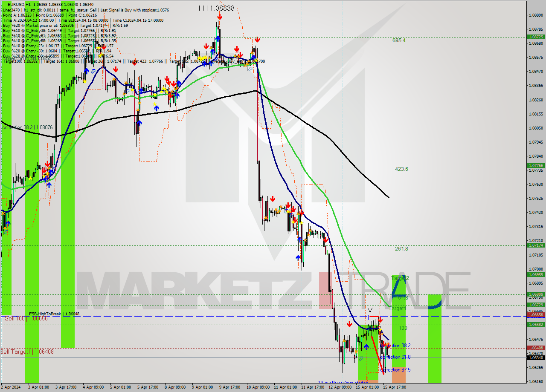Image resolution: width=546 pixels, height=392 pixels.
Task: Click the green 1.08725 price tag
Action: coord(536,37)
